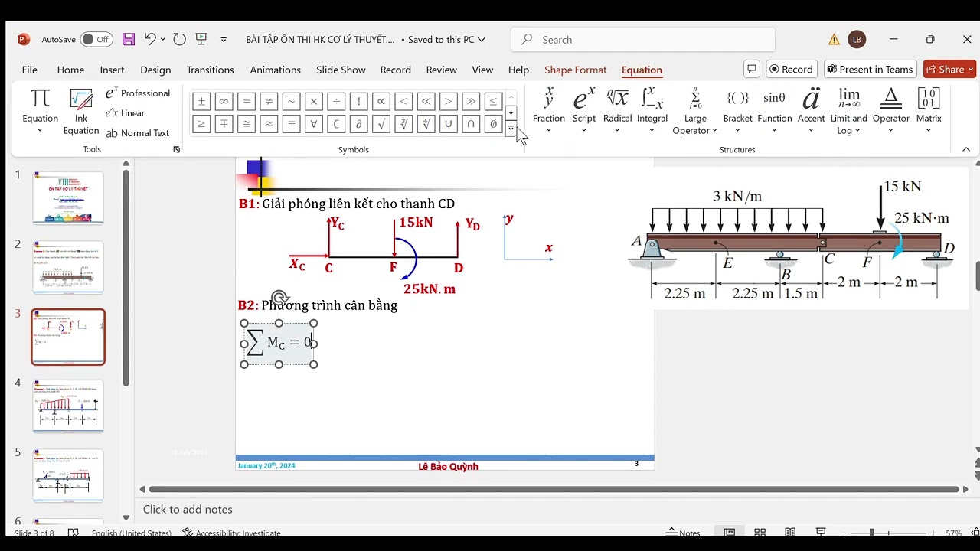
Task: Insert the division sign symbol
Action: [336, 100]
